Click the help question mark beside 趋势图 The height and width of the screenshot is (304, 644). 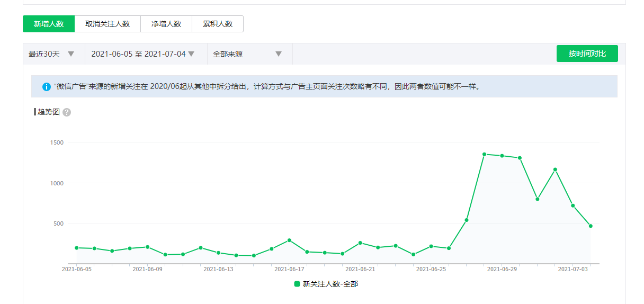click(67, 112)
